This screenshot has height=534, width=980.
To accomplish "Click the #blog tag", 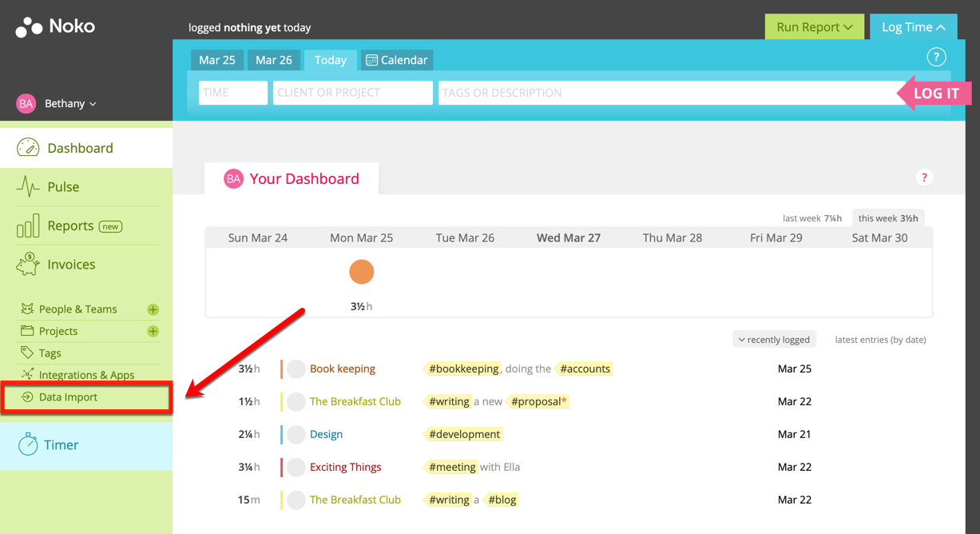I will 501,500.
